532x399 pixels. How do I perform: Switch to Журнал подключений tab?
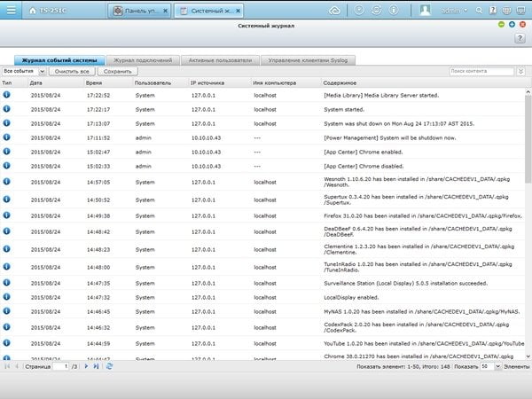tap(143, 60)
